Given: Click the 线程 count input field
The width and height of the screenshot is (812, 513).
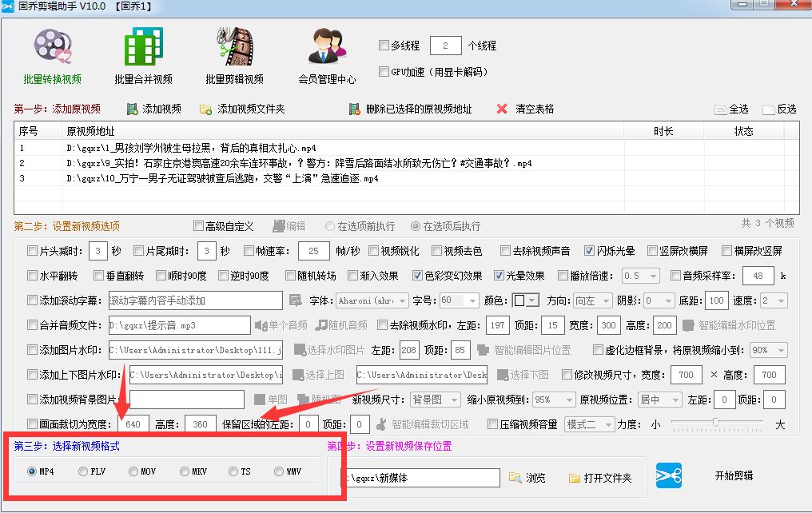Looking at the screenshot, I should click(x=445, y=46).
